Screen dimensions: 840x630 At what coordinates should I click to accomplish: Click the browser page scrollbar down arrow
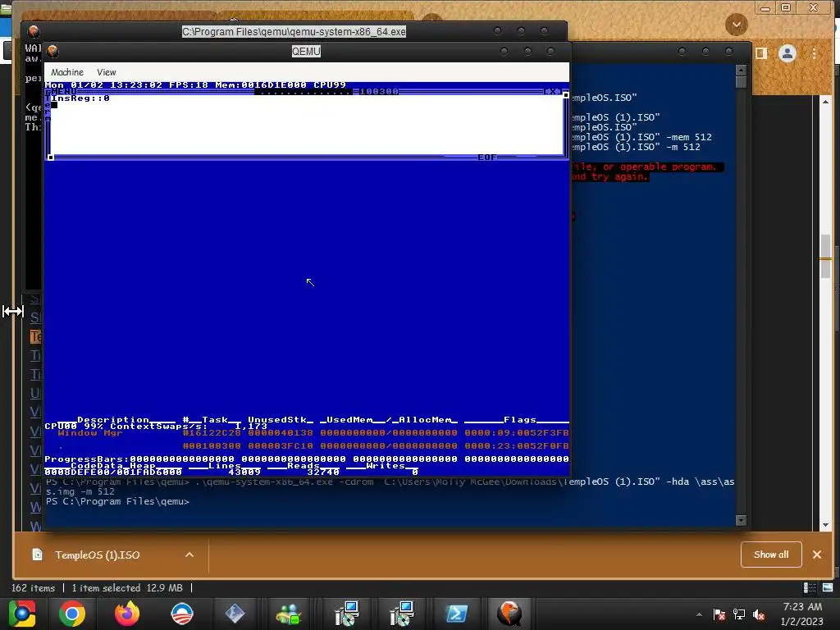(x=825, y=525)
